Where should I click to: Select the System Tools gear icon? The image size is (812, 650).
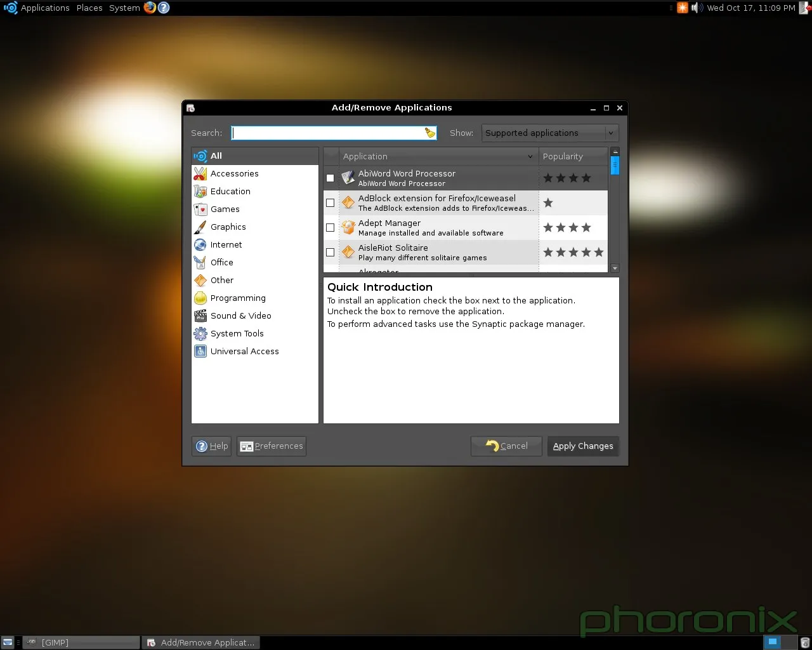[x=200, y=334]
